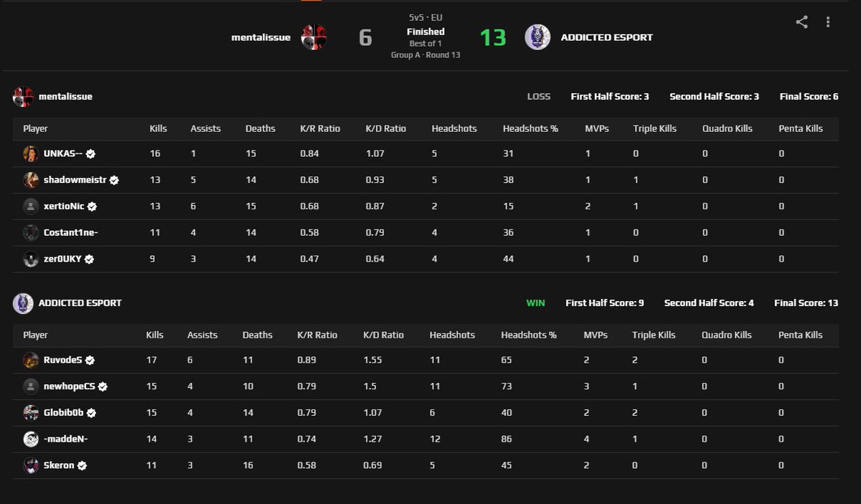
Task: Click Penta Kills header in mentalissue table
Action: 801,129
